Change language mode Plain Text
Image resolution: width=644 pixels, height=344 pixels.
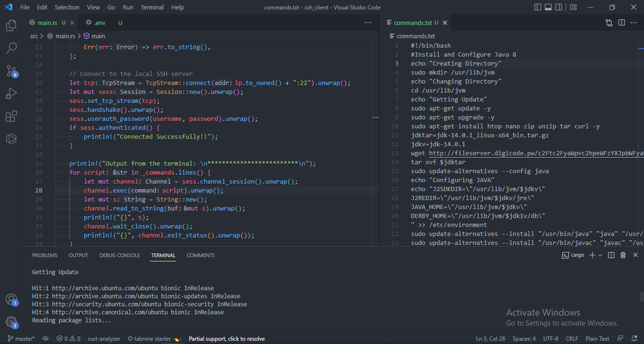point(597,339)
